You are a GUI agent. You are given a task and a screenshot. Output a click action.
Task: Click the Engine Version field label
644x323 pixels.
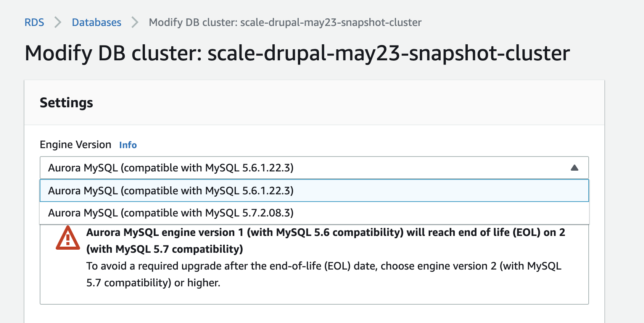pyautogui.click(x=76, y=145)
